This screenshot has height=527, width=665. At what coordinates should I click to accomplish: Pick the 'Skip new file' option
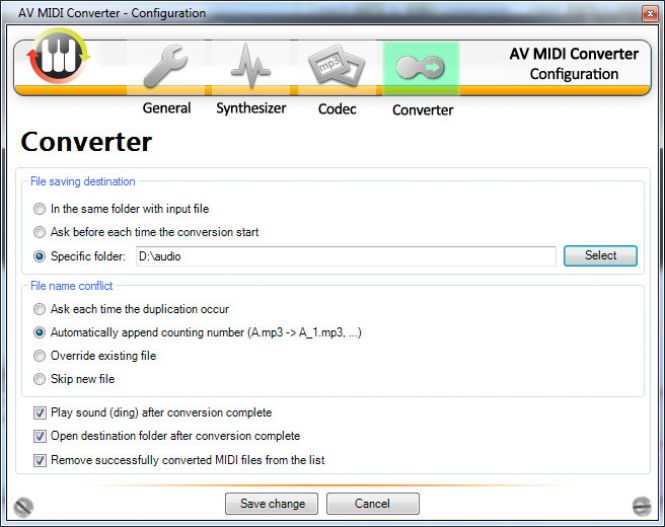point(39,379)
